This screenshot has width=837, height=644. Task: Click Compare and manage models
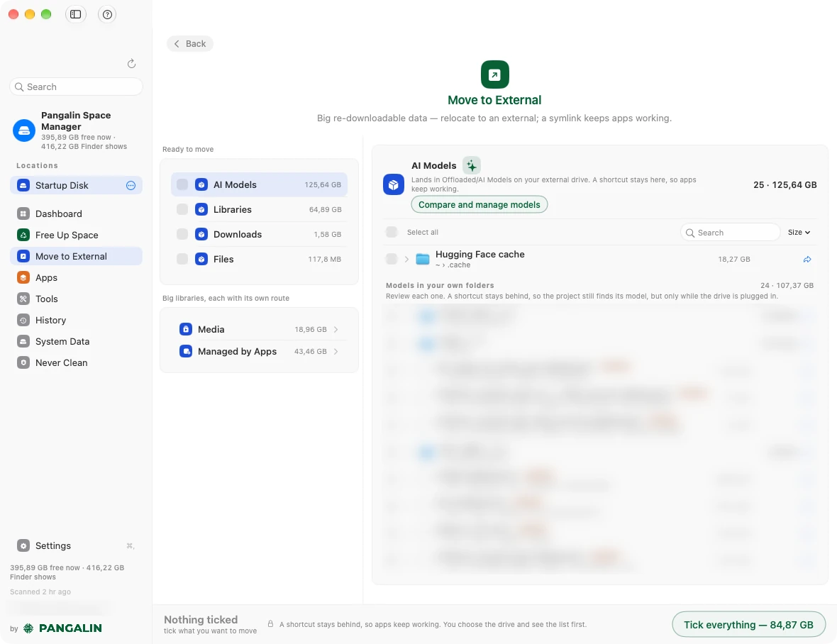(x=480, y=205)
